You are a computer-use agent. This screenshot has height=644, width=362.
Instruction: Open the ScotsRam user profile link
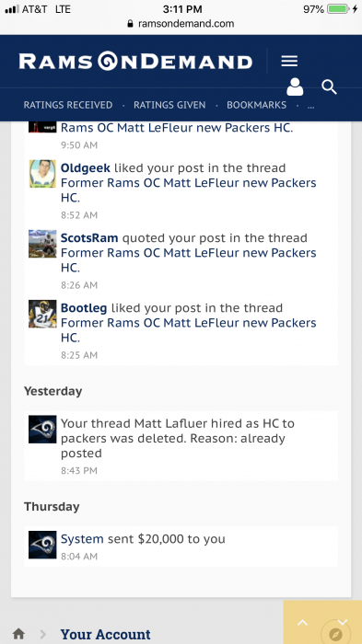(x=89, y=237)
